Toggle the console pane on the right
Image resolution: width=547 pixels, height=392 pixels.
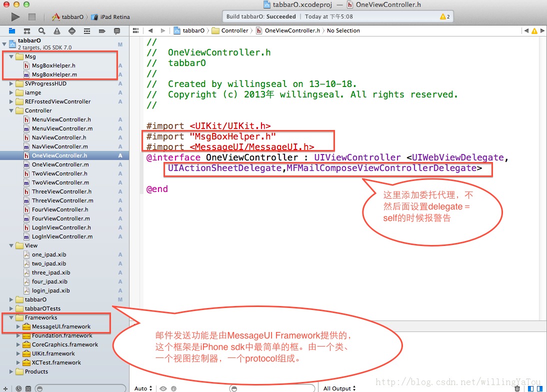(539, 388)
